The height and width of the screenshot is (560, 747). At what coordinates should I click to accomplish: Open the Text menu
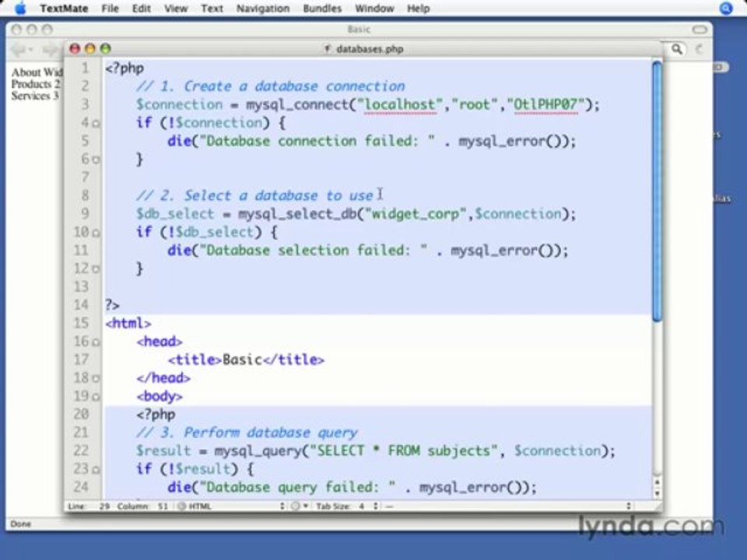(x=212, y=8)
